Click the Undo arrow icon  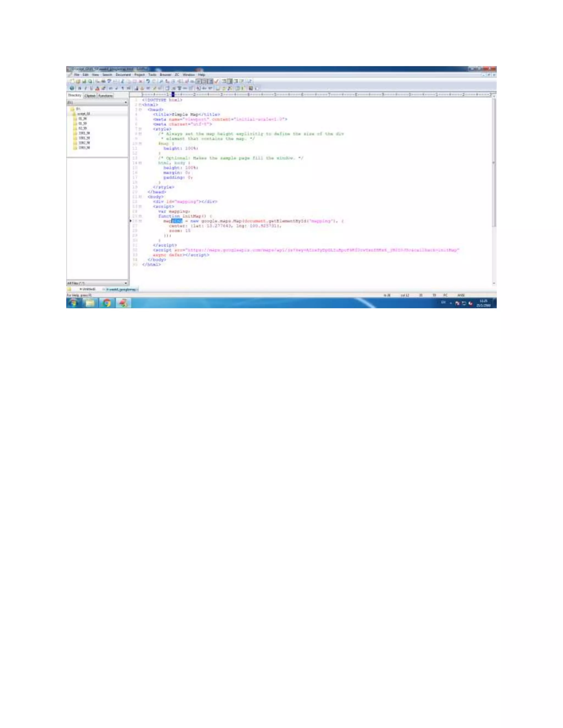148,81
